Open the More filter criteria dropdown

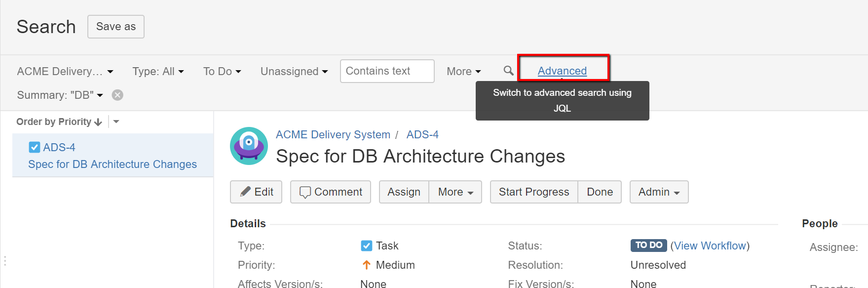(x=464, y=71)
